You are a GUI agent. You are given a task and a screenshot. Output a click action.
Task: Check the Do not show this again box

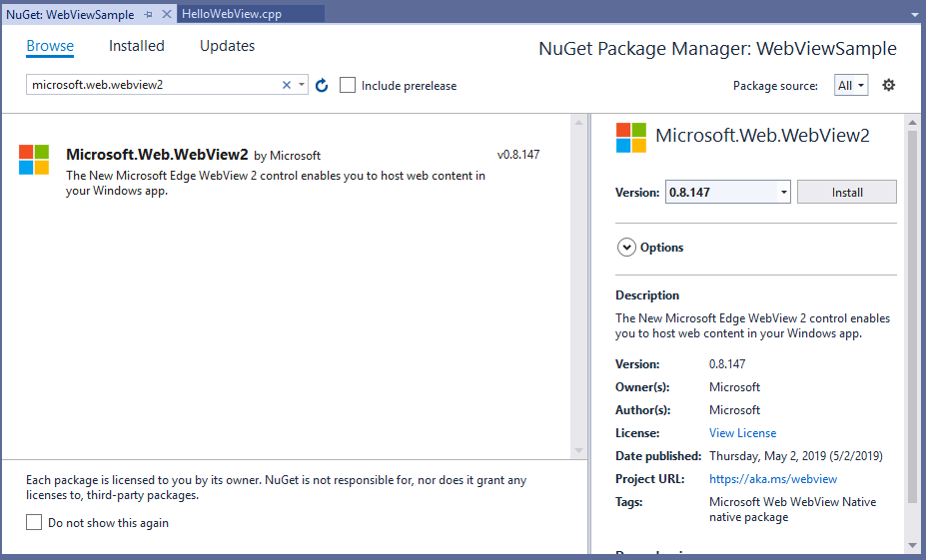[x=34, y=522]
